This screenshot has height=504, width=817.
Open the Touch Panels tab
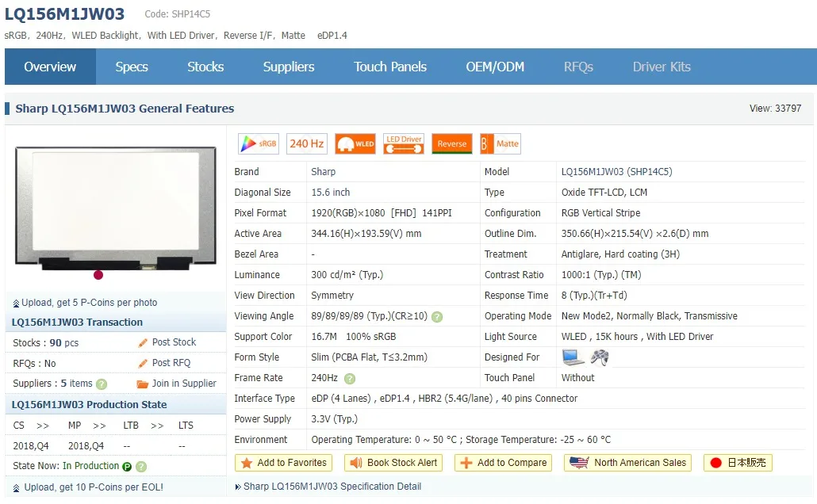point(390,67)
